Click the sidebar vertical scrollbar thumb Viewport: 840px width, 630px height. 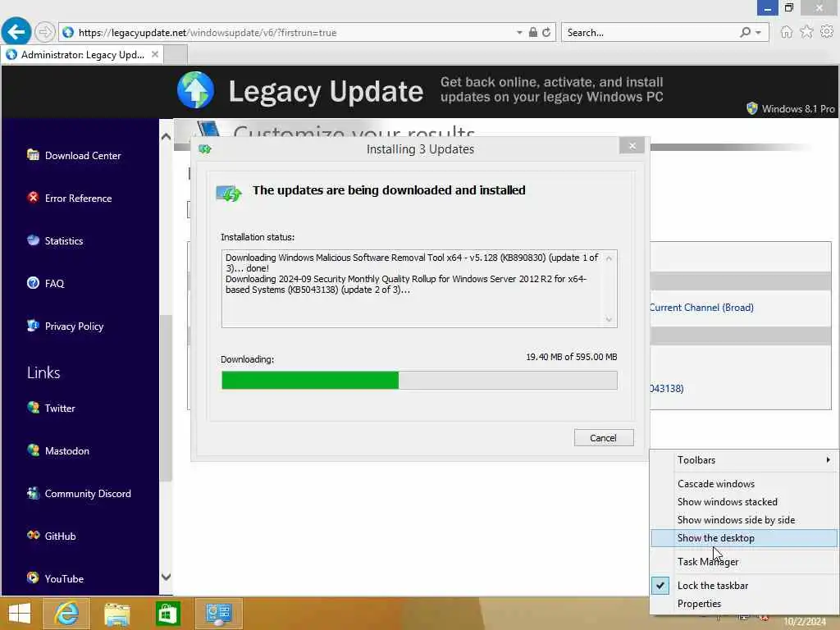pyautogui.click(x=166, y=398)
